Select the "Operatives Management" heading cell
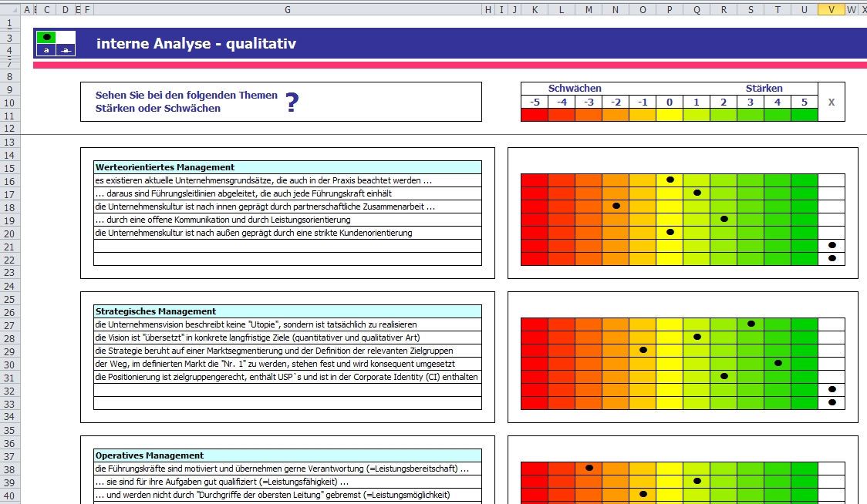Viewport: 867px width, 504px height. point(287,455)
